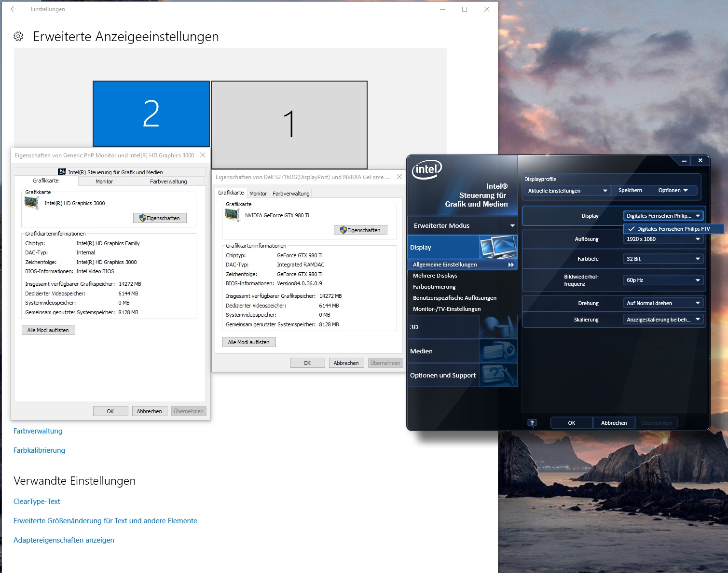Open the Bildwiederholfrequenz 60p Hz dropdown
The width and height of the screenshot is (728, 573).
click(x=663, y=280)
